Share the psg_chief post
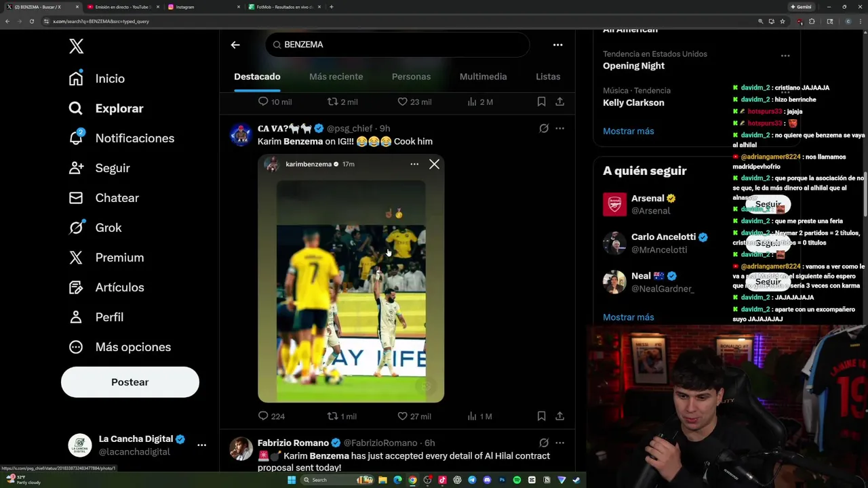Image resolution: width=868 pixels, height=488 pixels. pos(559,416)
